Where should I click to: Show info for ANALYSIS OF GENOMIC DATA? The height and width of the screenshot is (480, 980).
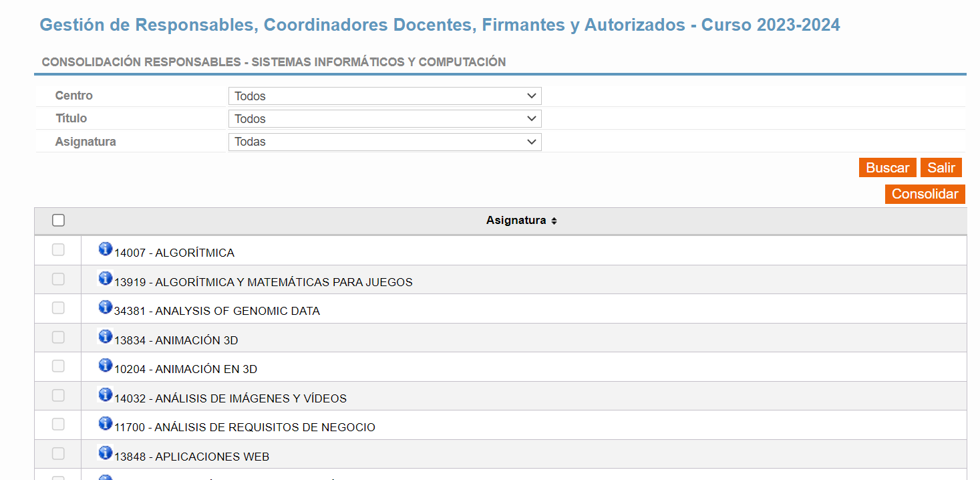point(106,307)
